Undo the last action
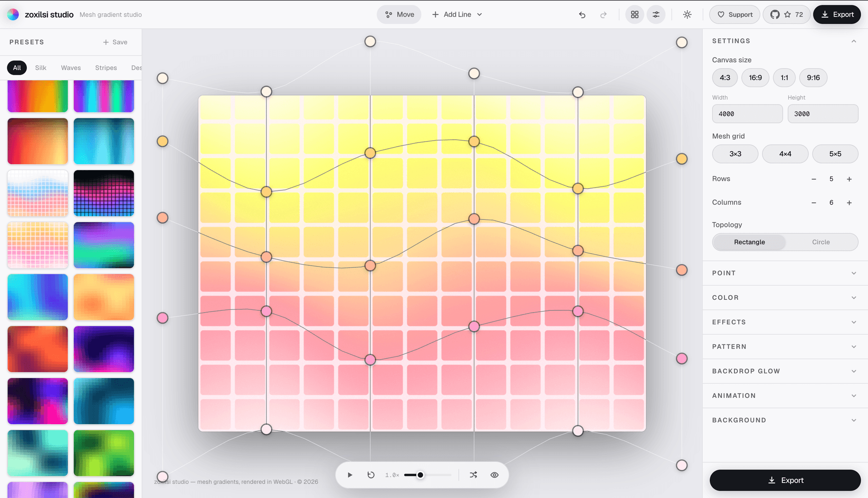Viewport: 868px width, 498px height. 582,15
